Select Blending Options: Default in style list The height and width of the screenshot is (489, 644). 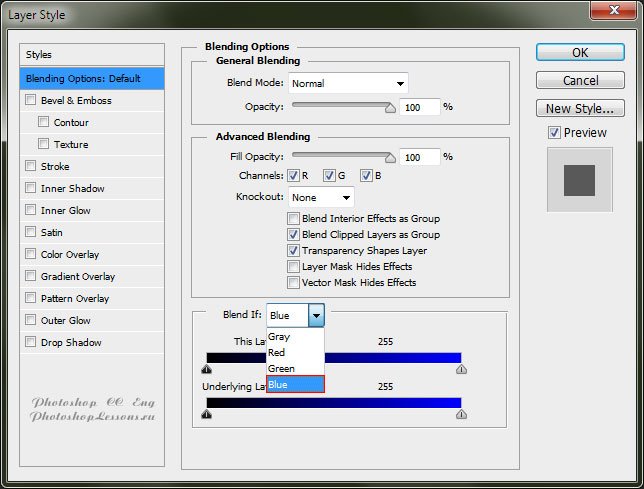[x=92, y=78]
